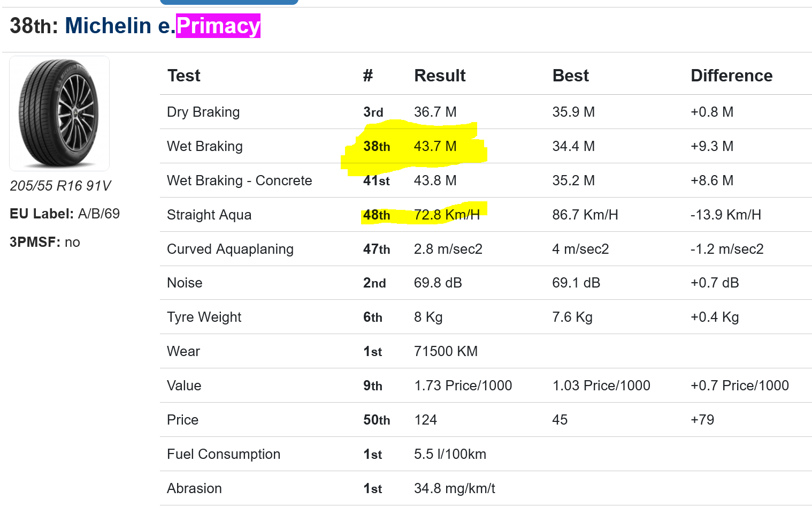The height and width of the screenshot is (514, 812).
Task: Click highlighted Wet Braking rank 38th
Action: coord(377,146)
